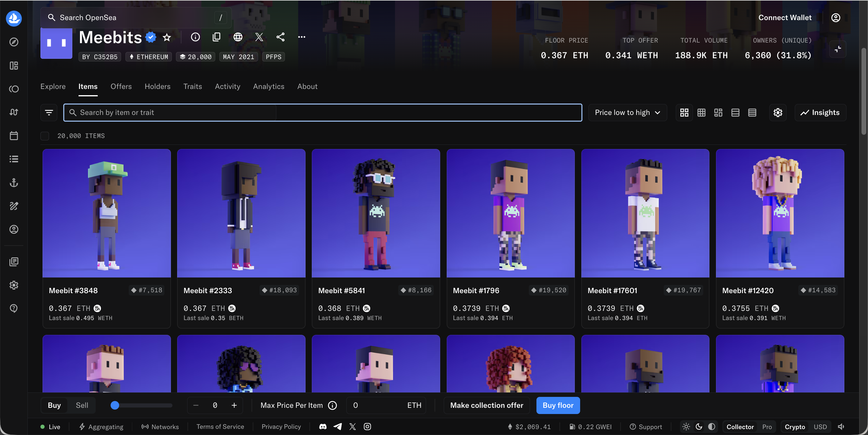868x435 pixels.
Task: Click the Instagram icon in footer
Action: click(x=367, y=427)
